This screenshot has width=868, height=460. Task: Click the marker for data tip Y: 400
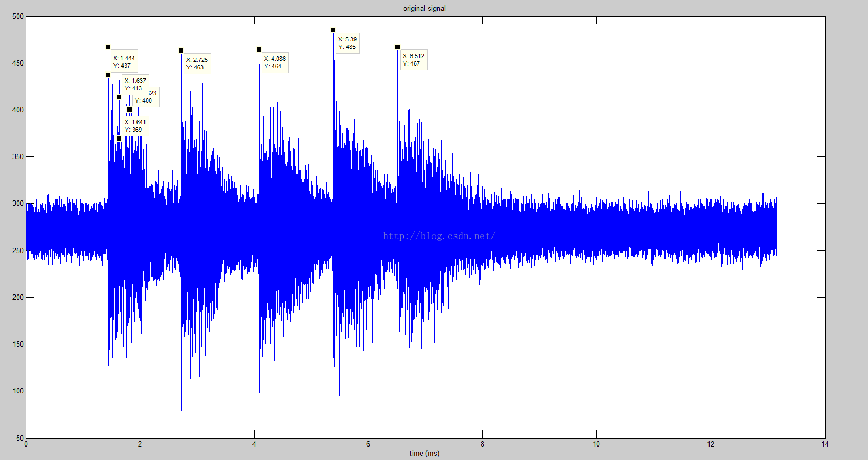[x=129, y=110]
